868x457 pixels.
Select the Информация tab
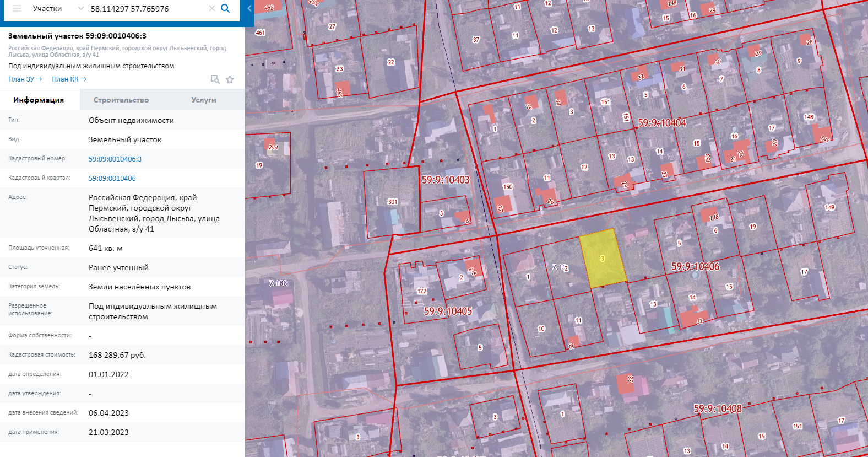click(39, 100)
